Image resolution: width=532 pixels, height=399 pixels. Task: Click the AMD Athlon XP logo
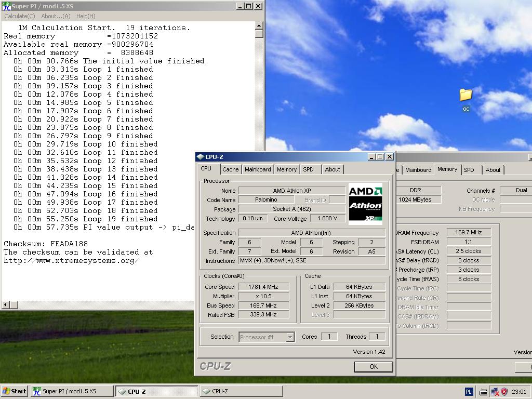point(365,204)
